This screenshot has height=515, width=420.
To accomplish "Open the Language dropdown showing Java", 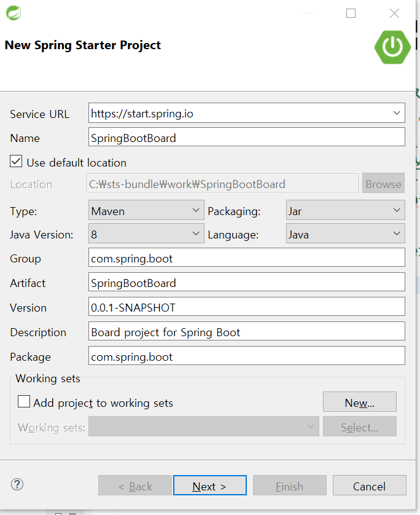I will coord(346,234).
